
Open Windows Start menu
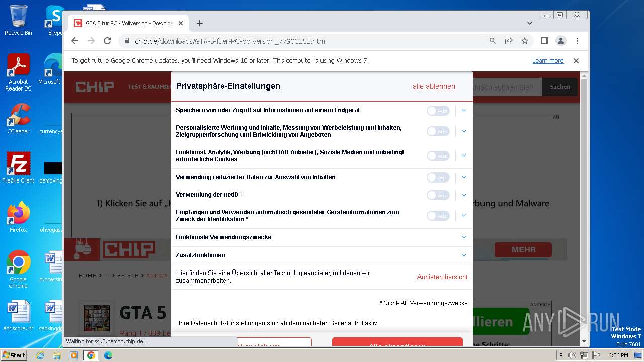[x=14, y=355]
